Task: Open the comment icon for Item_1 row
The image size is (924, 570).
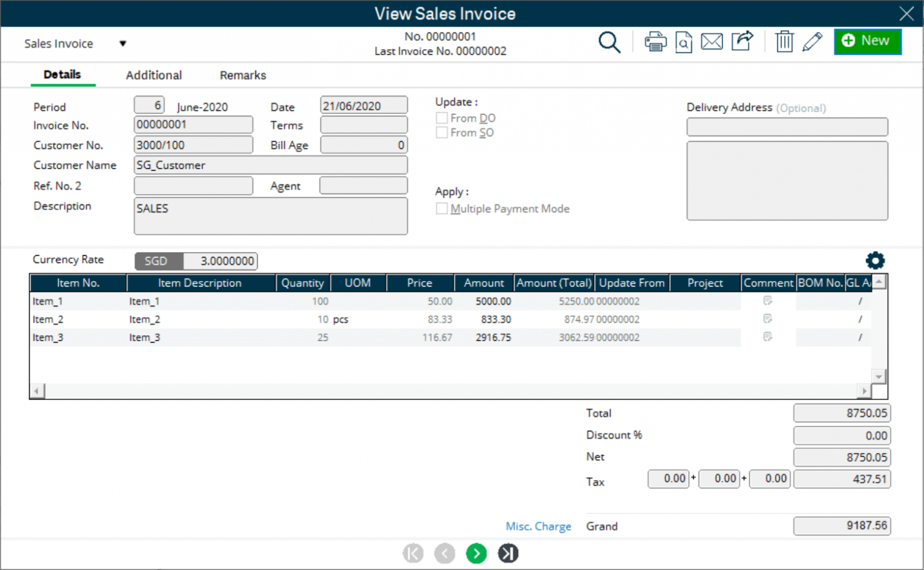Action: click(768, 301)
